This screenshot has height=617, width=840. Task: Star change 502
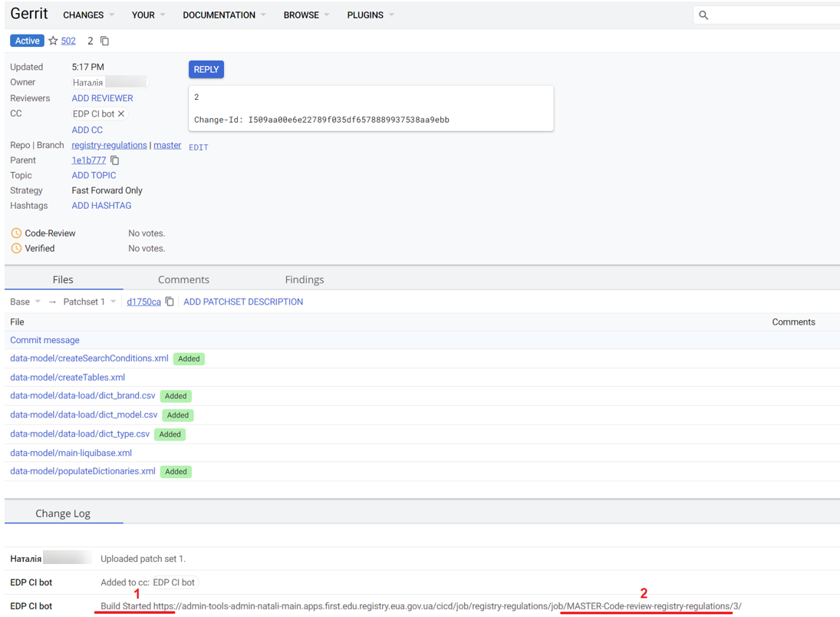point(53,41)
